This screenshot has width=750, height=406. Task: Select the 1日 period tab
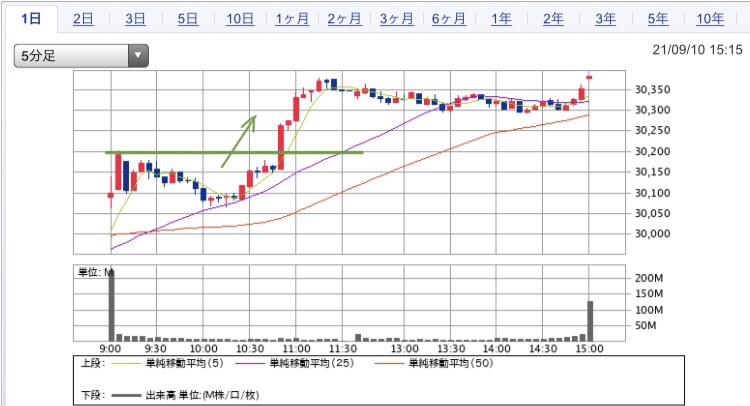(31, 19)
